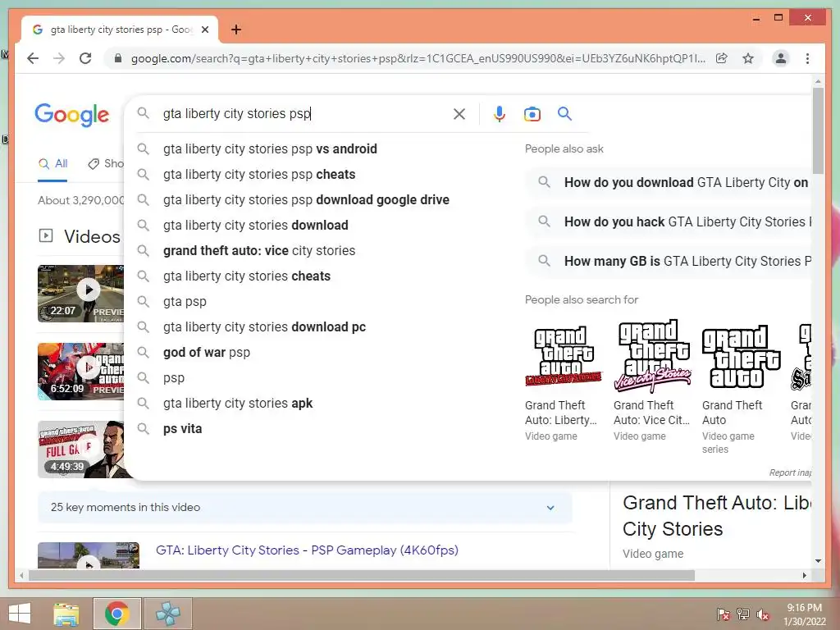Open the PPSSPP emulator taskbar icon
The image size is (840, 630).
tap(167, 614)
